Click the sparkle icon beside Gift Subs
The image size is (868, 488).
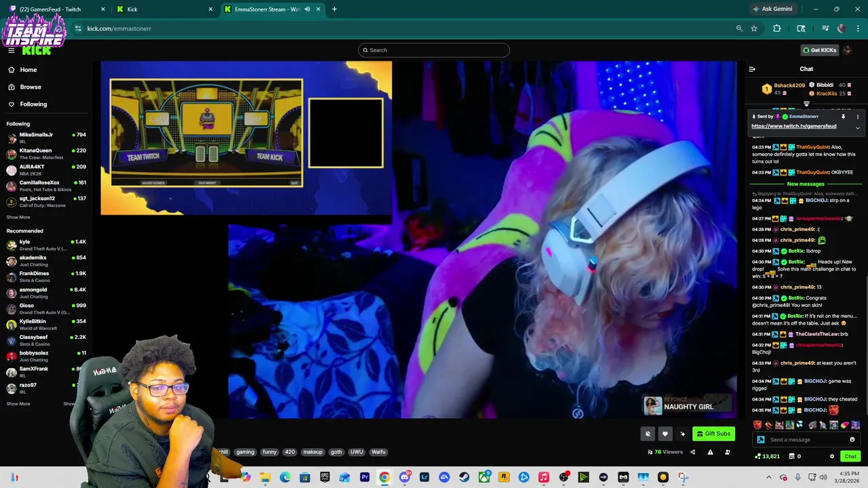683,434
